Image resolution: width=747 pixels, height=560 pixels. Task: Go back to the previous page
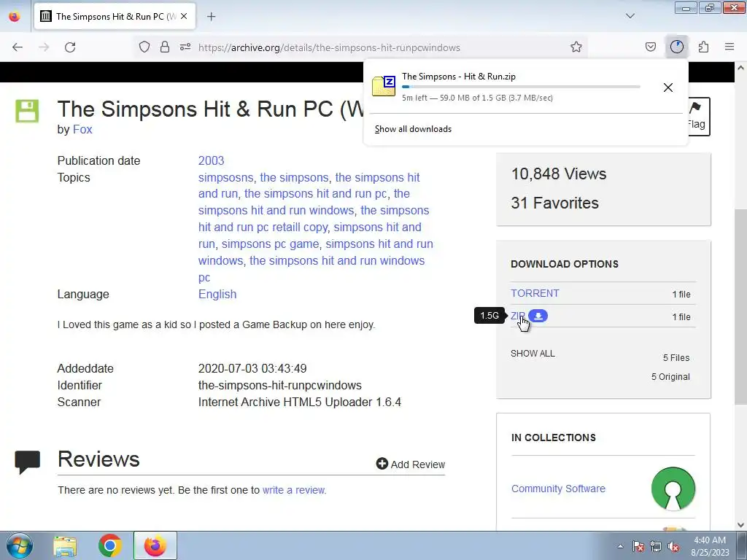click(x=18, y=47)
